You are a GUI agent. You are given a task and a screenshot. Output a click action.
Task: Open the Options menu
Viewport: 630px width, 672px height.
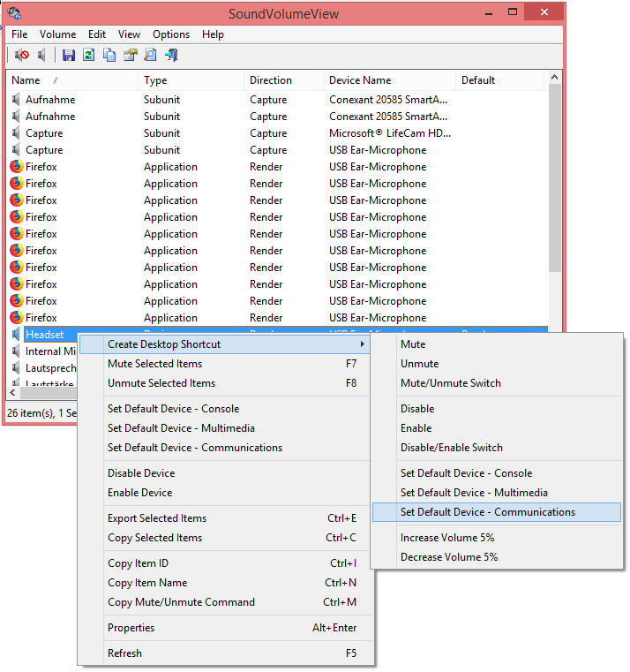point(171,34)
